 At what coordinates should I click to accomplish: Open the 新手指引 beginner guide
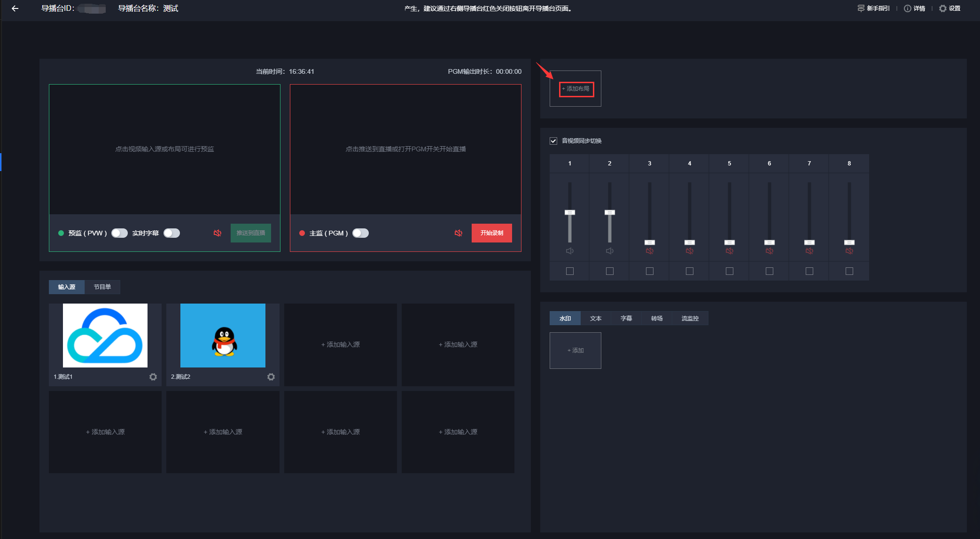873,8
